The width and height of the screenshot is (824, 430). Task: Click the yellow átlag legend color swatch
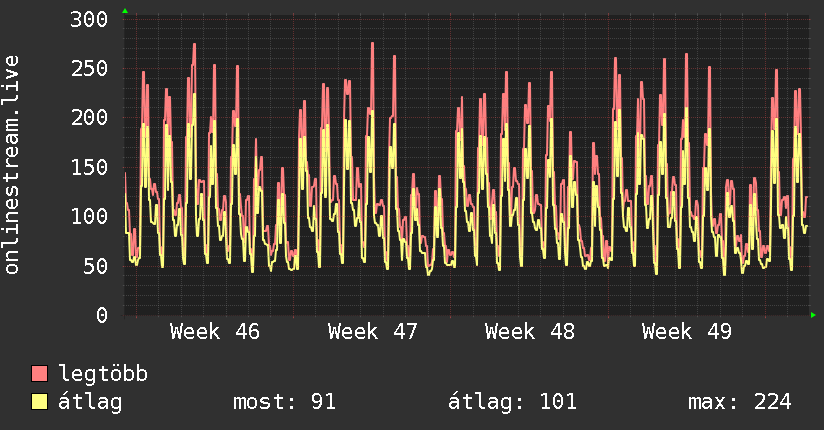(40, 402)
